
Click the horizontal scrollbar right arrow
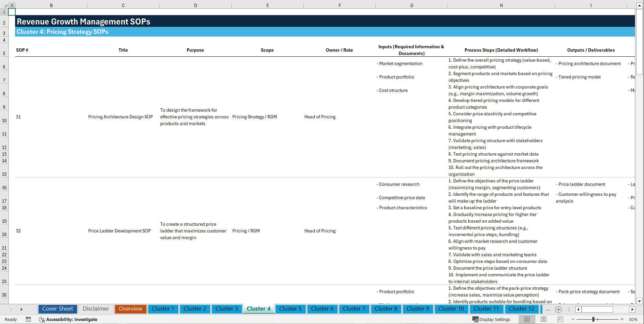(x=632, y=309)
